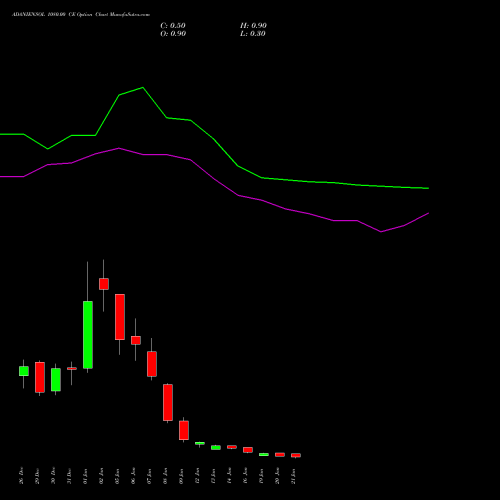Select the small red candle for 02 Jan
Image resolution: width=500 pixels, height=500 pixels.
coord(104,284)
